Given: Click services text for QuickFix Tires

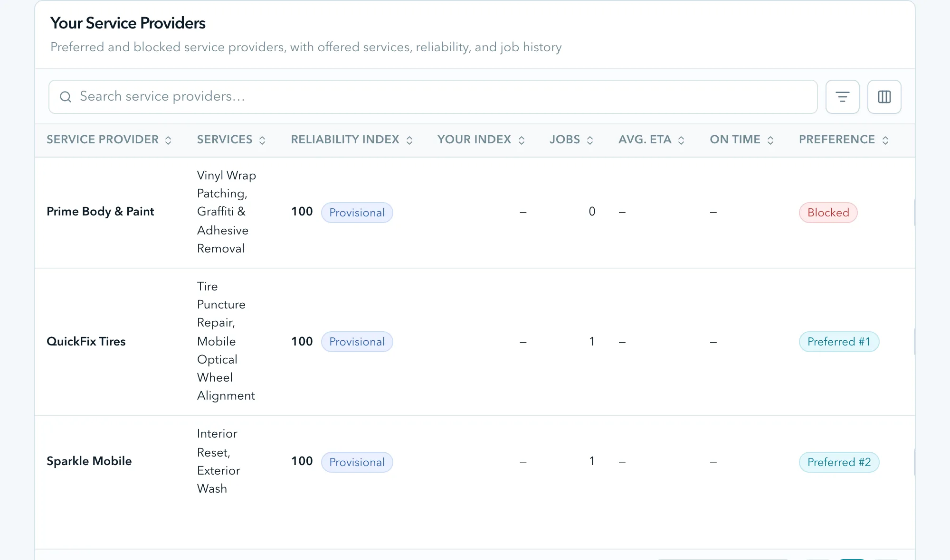Looking at the screenshot, I should [x=226, y=341].
